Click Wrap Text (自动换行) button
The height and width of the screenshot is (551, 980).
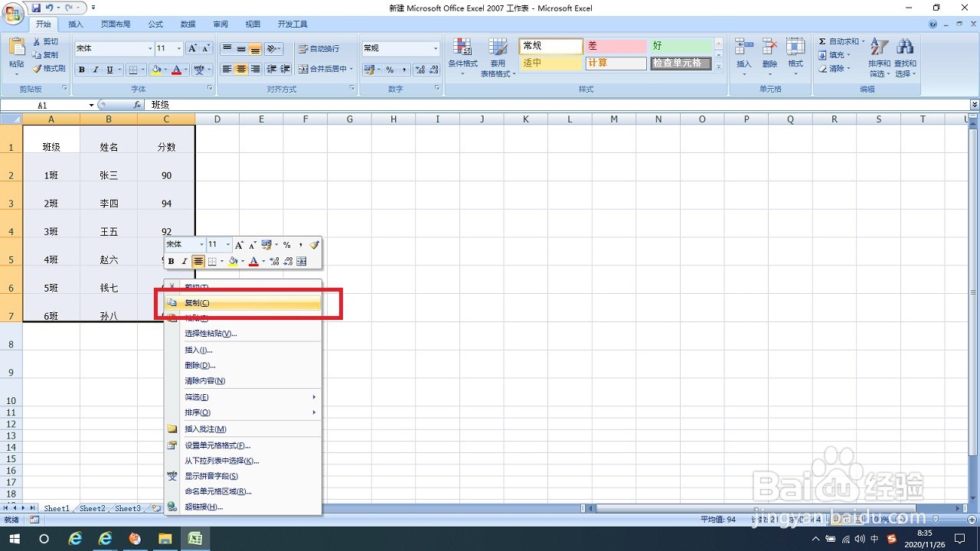(x=318, y=48)
